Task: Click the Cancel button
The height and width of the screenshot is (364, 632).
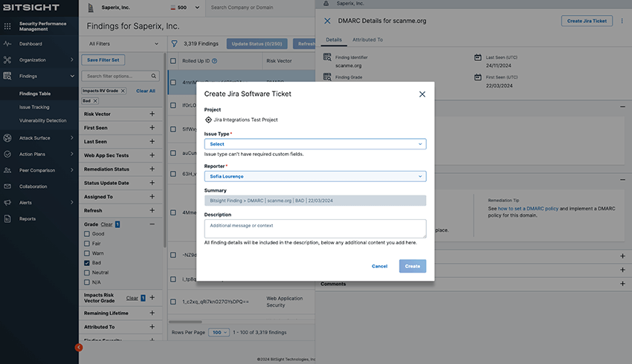Action: coord(379,266)
